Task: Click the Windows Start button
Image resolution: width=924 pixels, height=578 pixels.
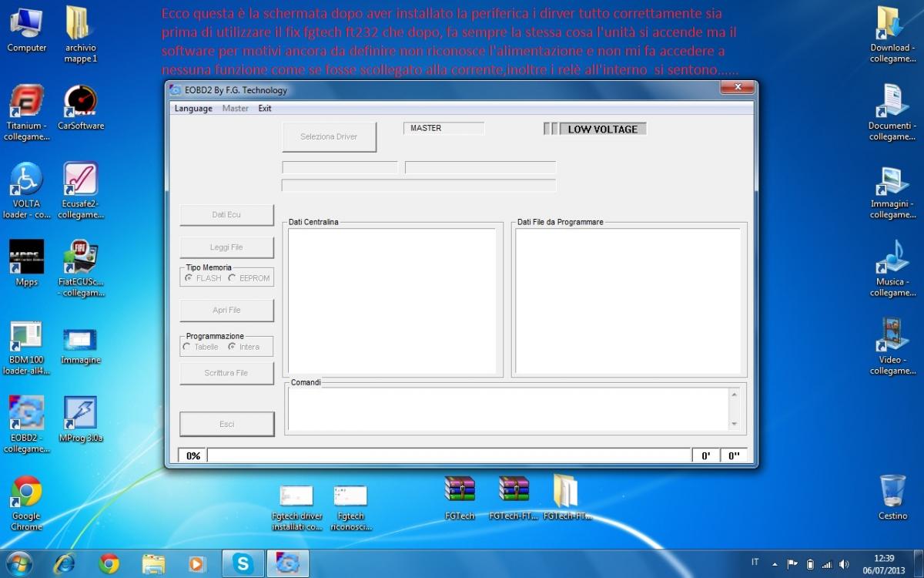Action: 18,563
